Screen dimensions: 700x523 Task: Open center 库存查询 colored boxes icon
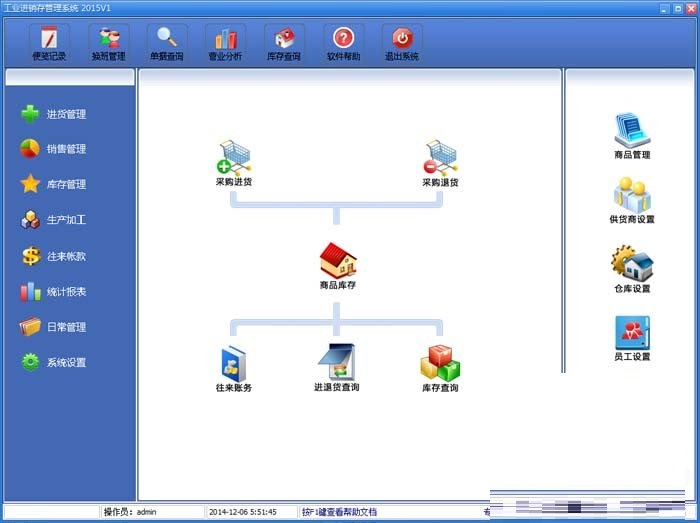[x=440, y=369]
